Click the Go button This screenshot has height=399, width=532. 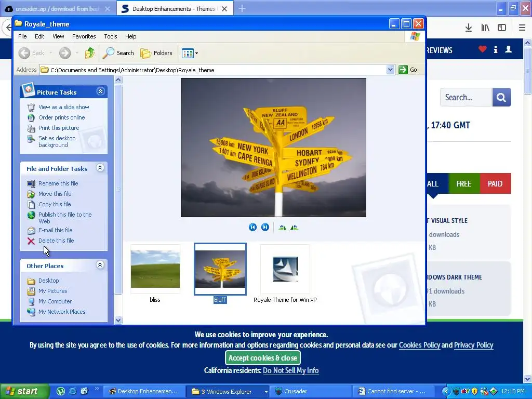tap(408, 70)
